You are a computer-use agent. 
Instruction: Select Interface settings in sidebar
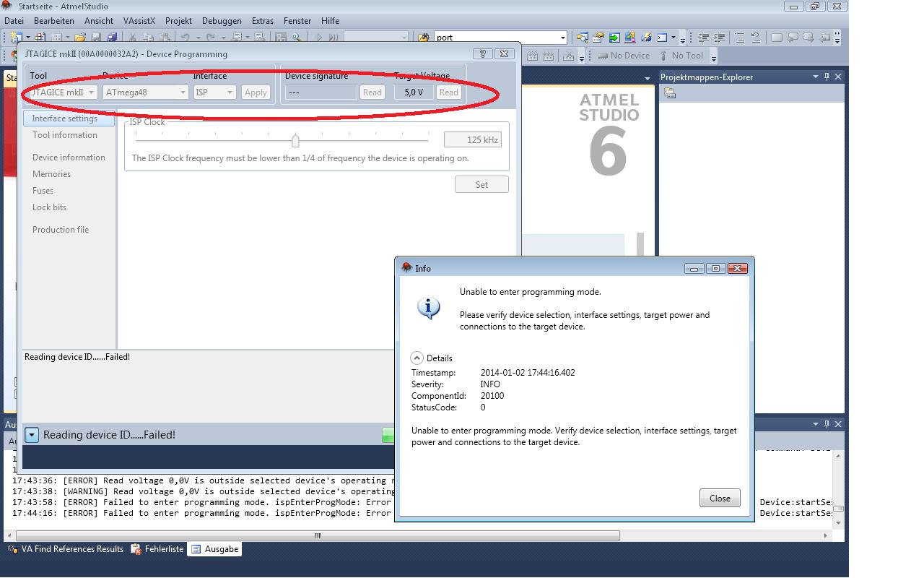tap(69, 118)
